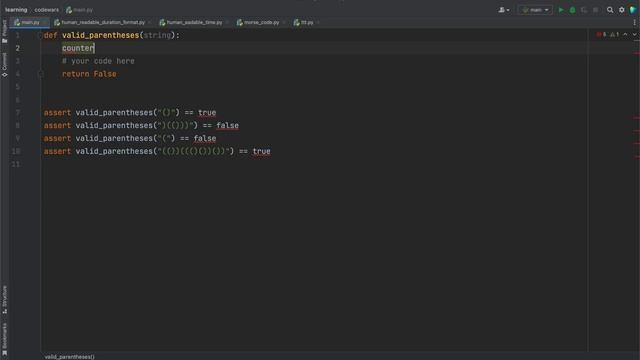Open the Project tool window
The height and width of the screenshot is (360, 640).
pyautogui.click(x=4, y=31)
